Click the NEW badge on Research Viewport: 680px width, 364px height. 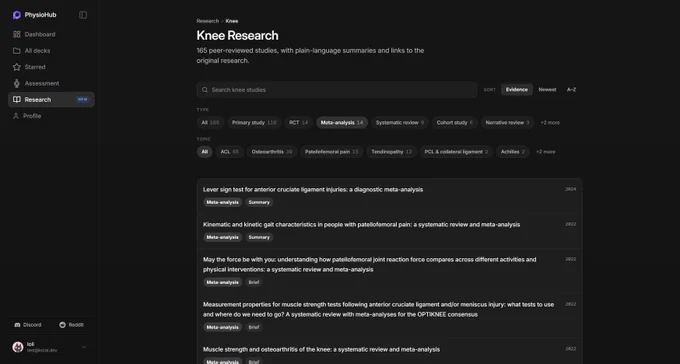(x=82, y=99)
